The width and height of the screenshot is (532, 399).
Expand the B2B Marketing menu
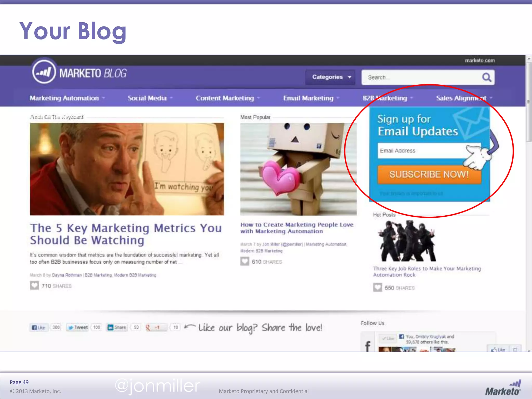(388, 98)
